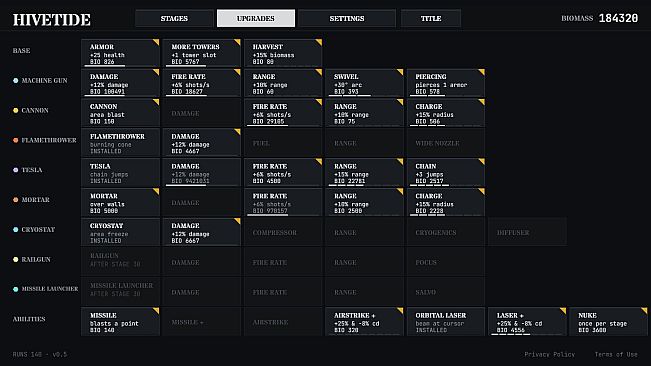Click the locked Cryogenics card
The image size is (651, 366).
click(446, 232)
